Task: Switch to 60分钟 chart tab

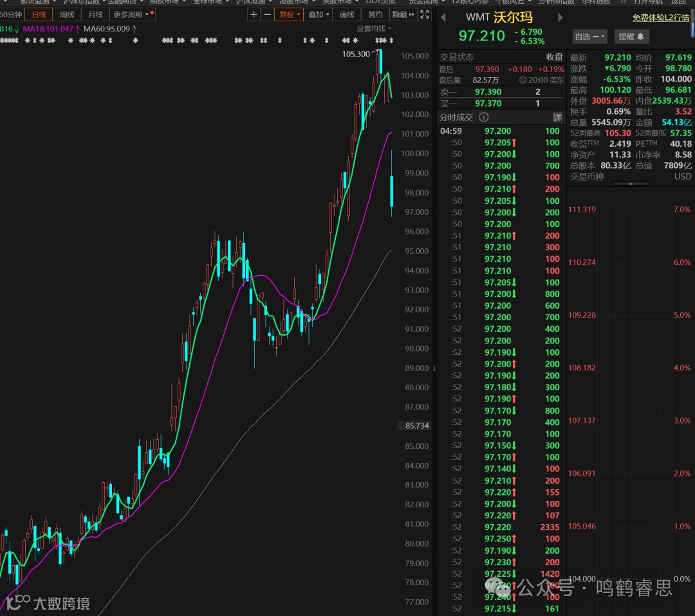Action: pos(11,15)
